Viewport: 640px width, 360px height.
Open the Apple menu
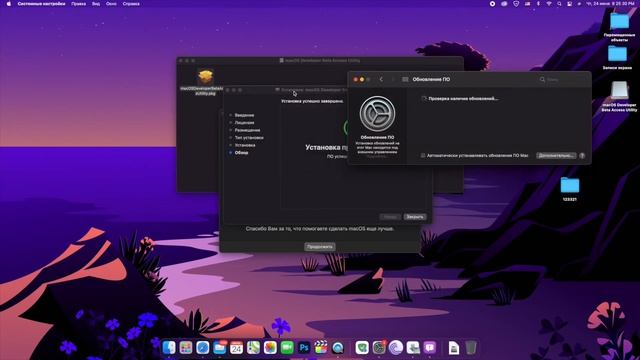pyautogui.click(x=9, y=4)
